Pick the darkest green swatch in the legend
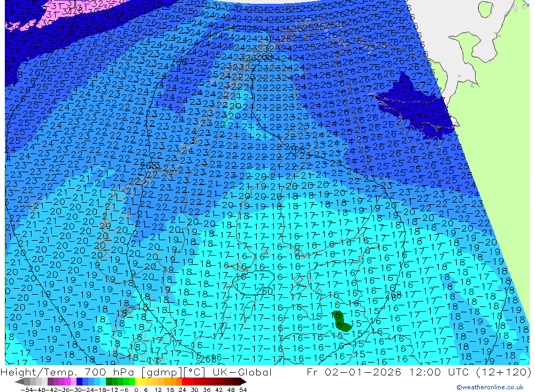 coord(109,382)
